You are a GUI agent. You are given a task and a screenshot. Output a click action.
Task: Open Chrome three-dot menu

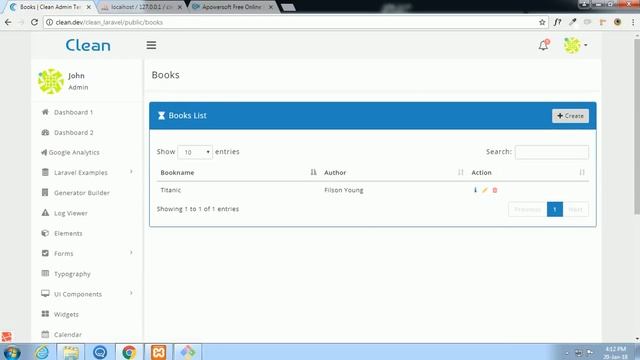633,22
